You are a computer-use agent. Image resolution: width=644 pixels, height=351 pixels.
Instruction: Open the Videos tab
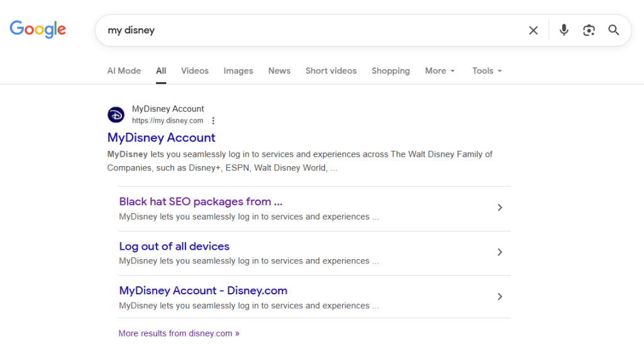(x=195, y=70)
